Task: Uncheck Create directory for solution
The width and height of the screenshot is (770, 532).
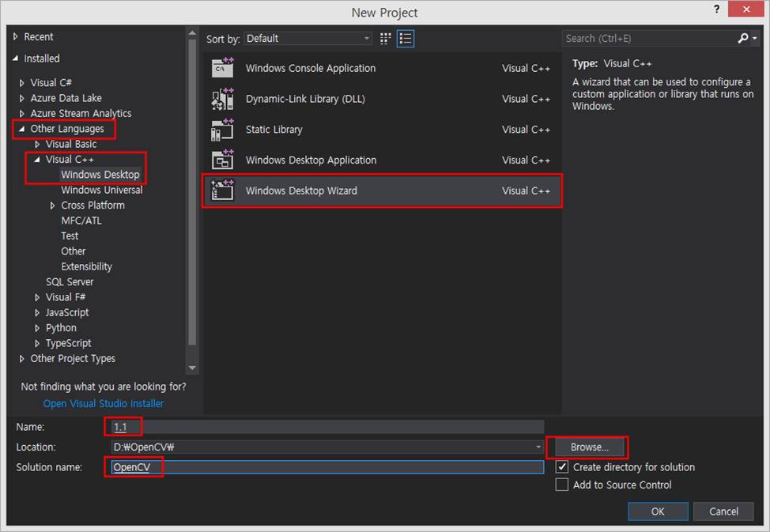Action: [562, 467]
